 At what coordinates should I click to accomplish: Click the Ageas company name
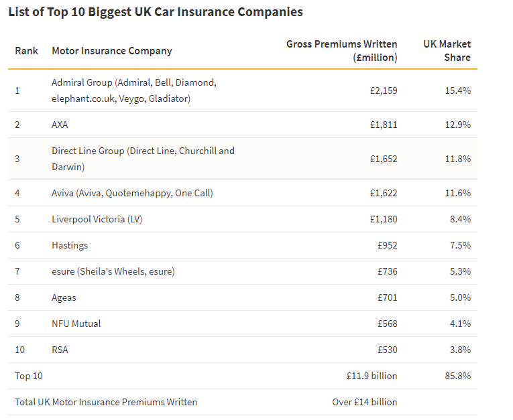64,298
